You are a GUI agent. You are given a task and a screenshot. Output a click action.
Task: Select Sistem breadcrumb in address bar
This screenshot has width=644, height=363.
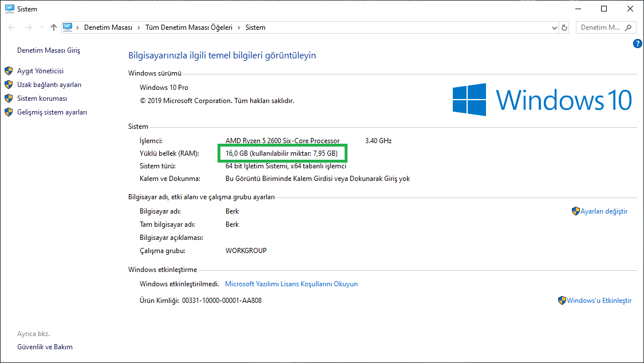(x=255, y=27)
